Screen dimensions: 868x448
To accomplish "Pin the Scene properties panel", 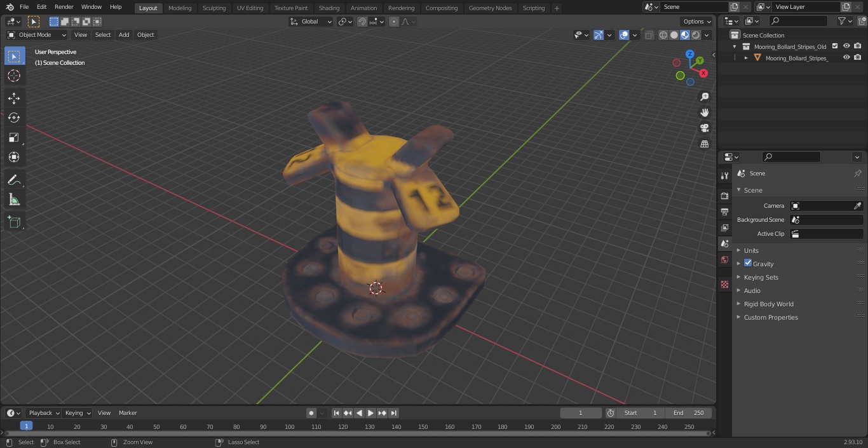I will click(x=857, y=173).
